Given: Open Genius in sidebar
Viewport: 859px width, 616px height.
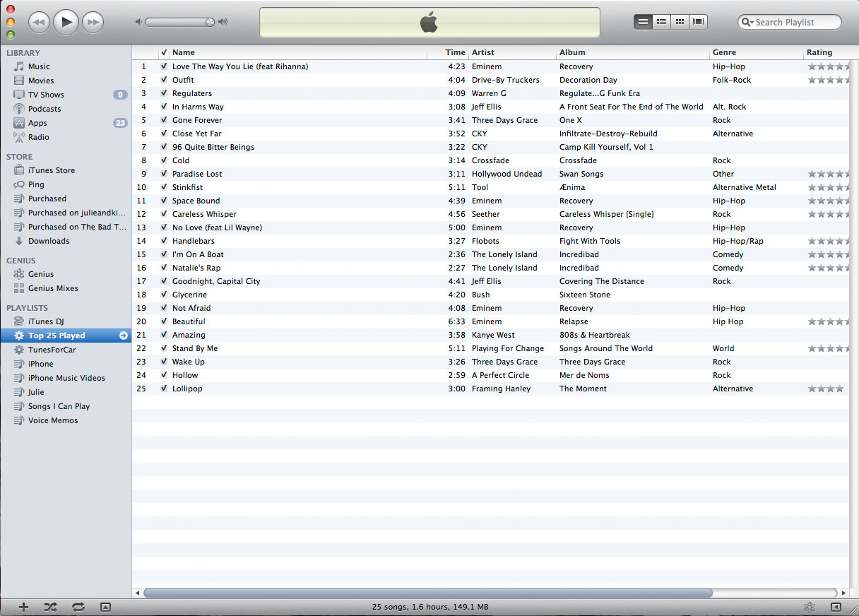Looking at the screenshot, I should [x=41, y=274].
